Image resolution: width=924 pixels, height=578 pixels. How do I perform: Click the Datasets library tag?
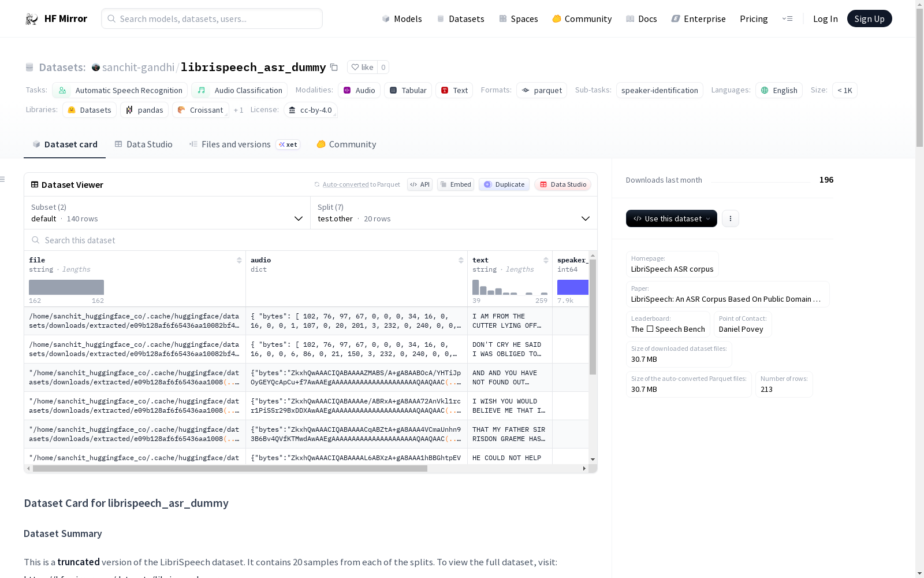(x=90, y=110)
